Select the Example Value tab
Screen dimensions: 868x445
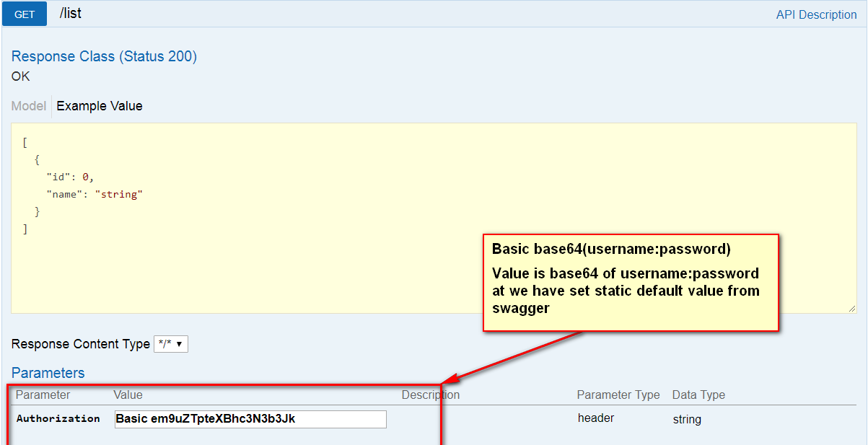[100, 106]
